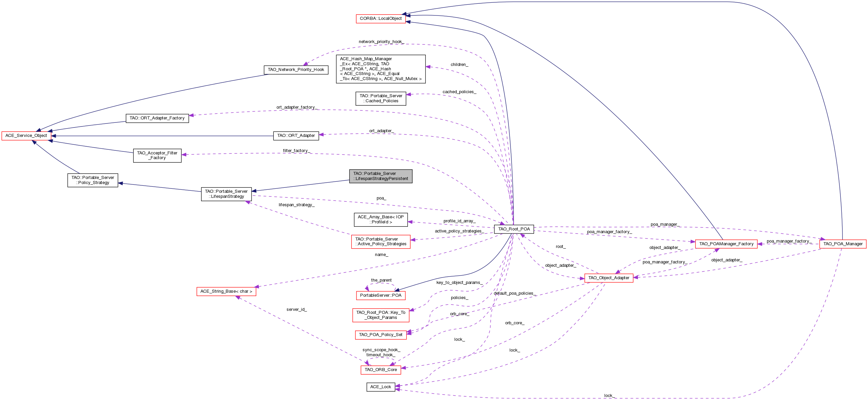Open the Active_Policy_Strategies node
This screenshot has height=400, width=868.
pyautogui.click(x=380, y=242)
